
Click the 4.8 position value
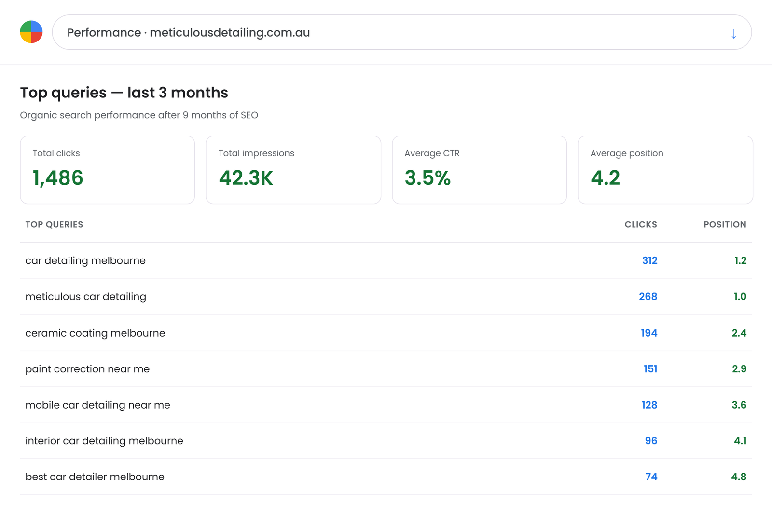click(739, 477)
